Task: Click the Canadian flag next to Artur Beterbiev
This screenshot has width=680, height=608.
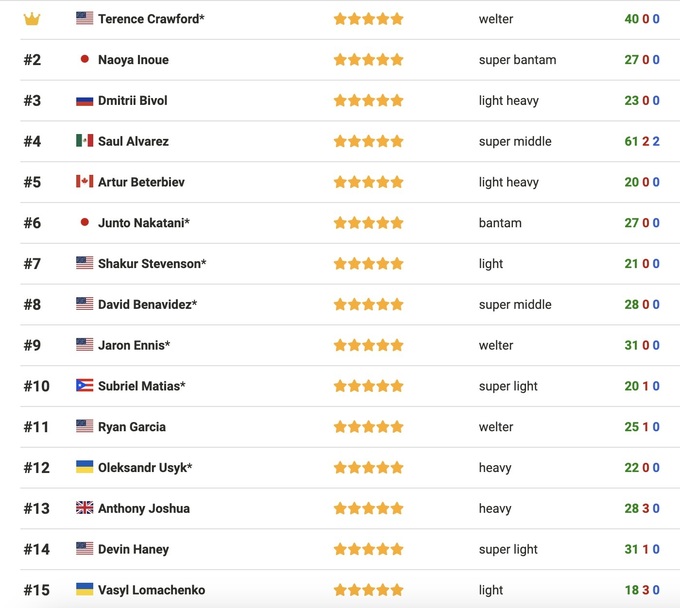Action: coord(85,182)
